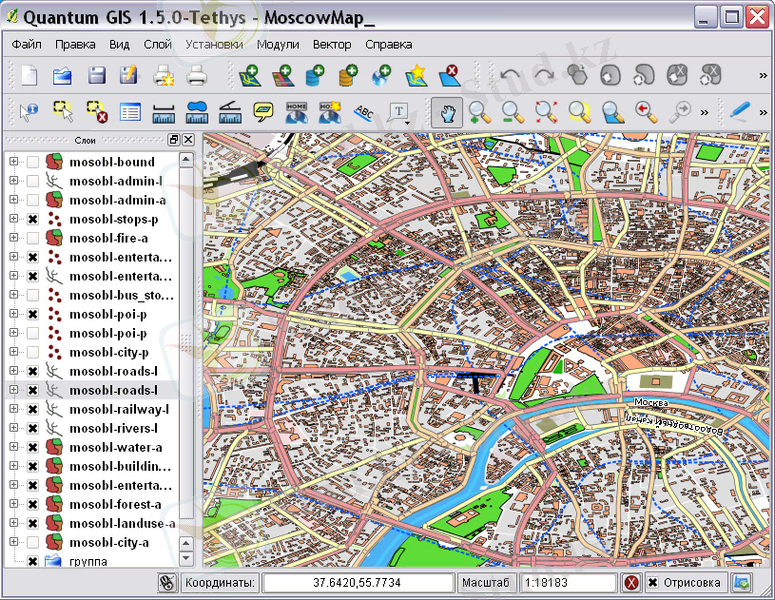Expand the mosobl-bound layer node
The height and width of the screenshot is (600, 775).
(x=13, y=161)
